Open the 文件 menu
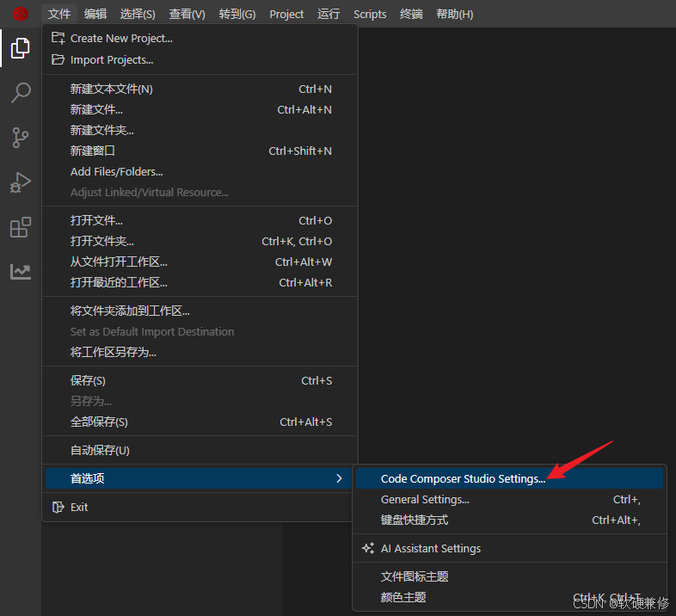 point(59,15)
